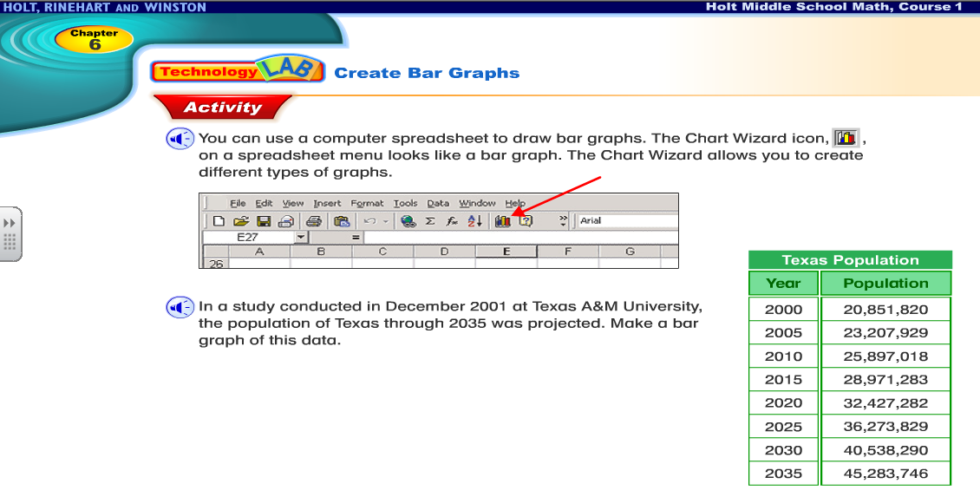
Task: Open the Insert menu
Action: [327, 203]
